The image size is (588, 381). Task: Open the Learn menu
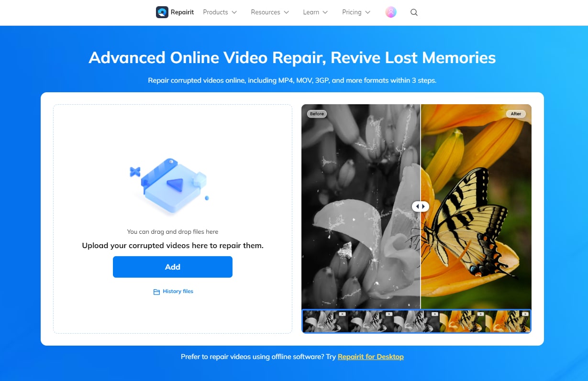315,12
